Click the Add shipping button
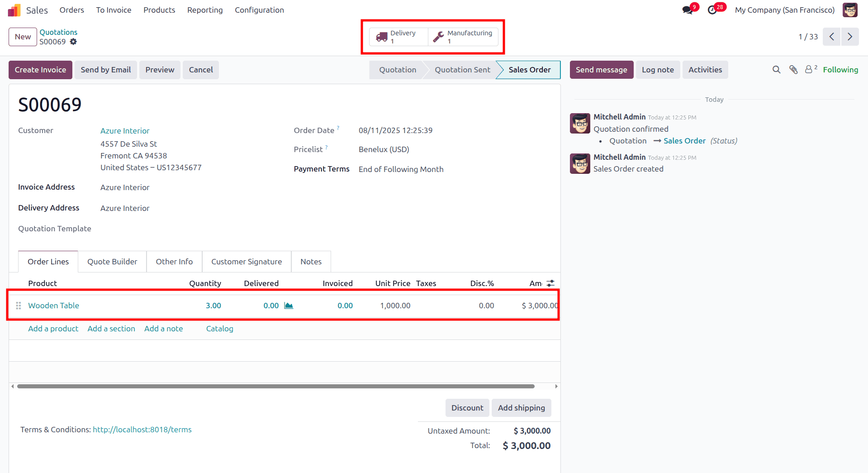Screen dimensions: 868x473 pyautogui.click(x=522, y=408)
